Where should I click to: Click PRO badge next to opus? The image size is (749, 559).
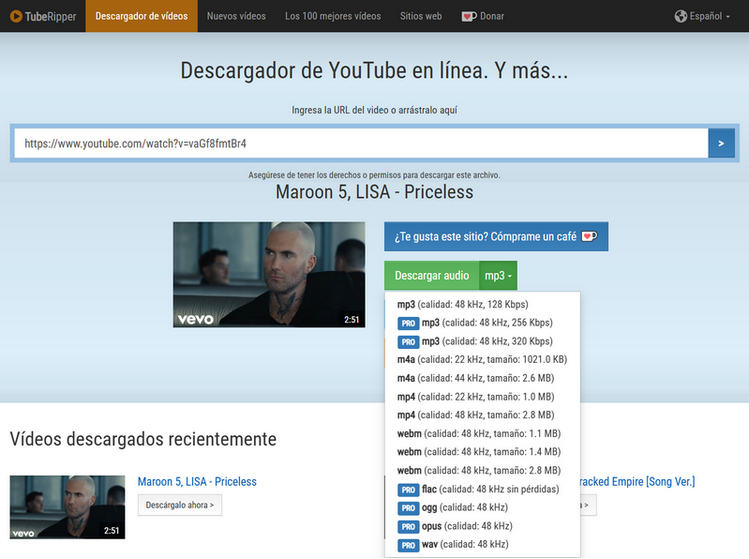(x=408, y=527)
